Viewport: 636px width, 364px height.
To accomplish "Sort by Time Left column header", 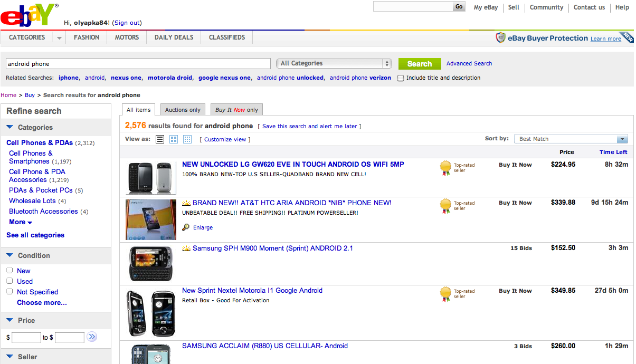I will point(613,152).
